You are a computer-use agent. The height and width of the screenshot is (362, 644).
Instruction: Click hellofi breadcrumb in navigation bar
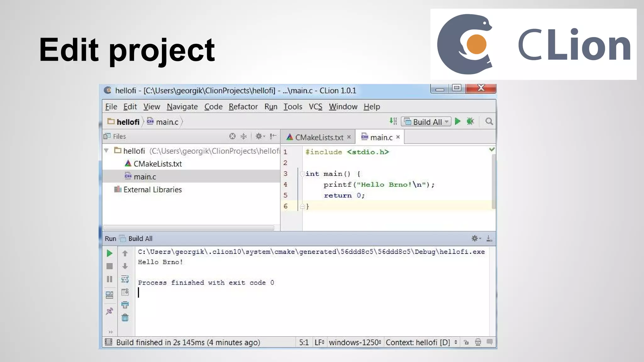click(128, 122)
